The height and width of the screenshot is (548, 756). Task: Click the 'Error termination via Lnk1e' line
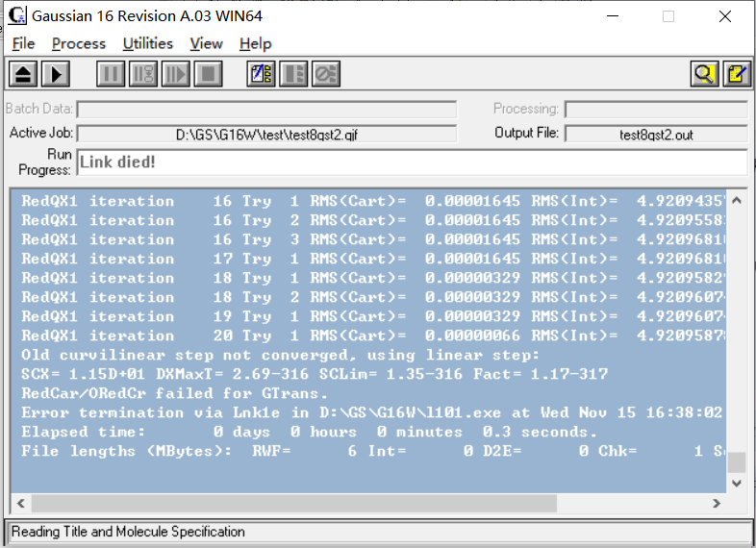tap(371, 412)
